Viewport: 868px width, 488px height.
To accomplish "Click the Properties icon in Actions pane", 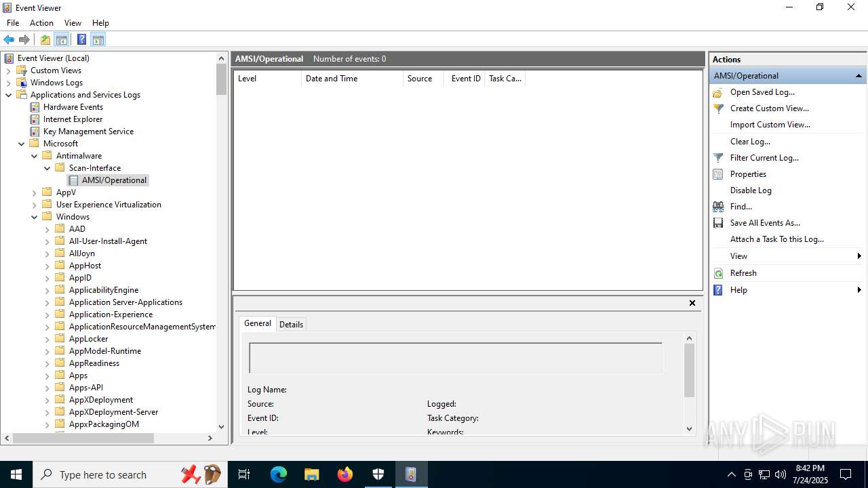I will point(718,174).
